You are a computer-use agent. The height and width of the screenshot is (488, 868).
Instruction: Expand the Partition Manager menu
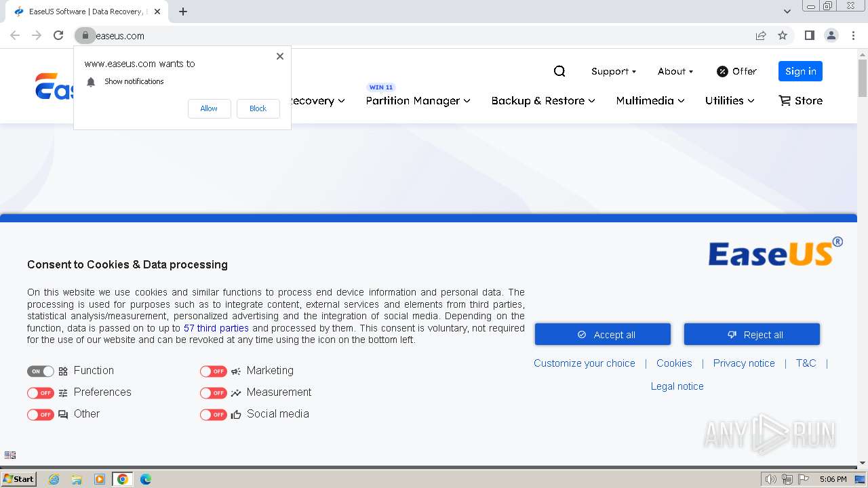tap(418, 100)
